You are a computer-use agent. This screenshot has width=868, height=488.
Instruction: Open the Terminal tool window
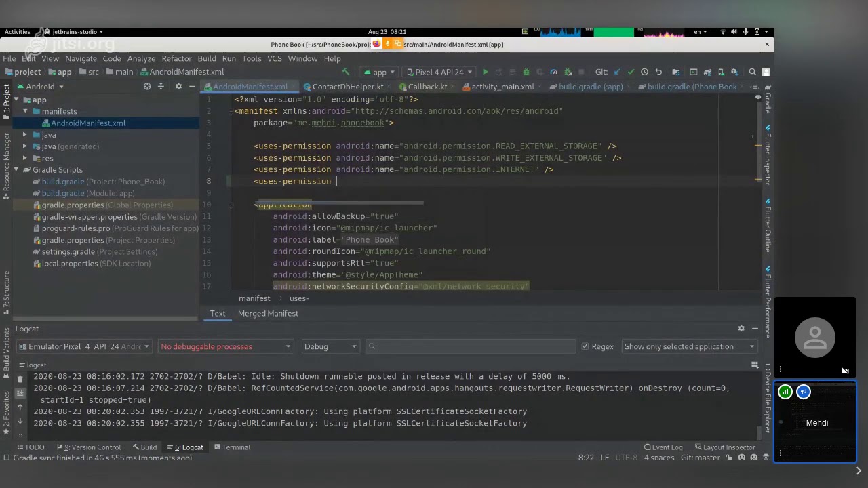point(231,447)
